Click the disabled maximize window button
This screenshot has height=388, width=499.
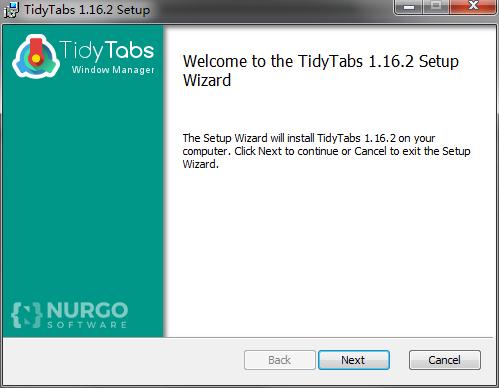(x=436, y=7)
